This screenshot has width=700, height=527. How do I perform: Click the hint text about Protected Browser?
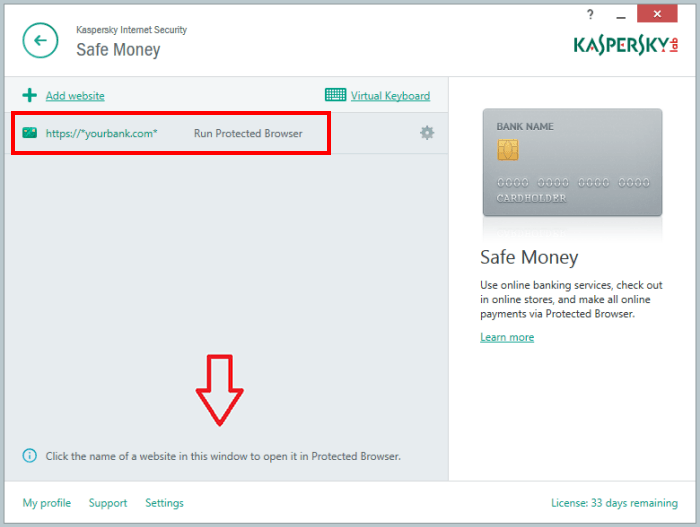[223, 456]
